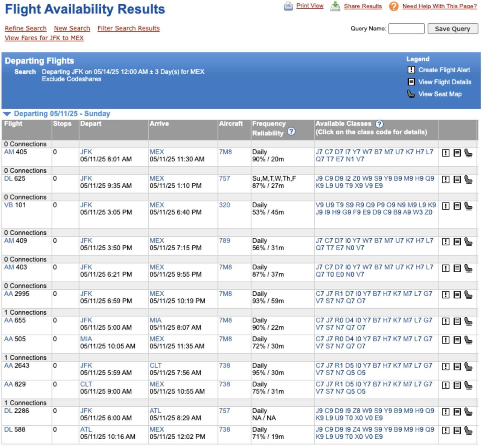Click the Frequency Reliability help icon
The width and height of the screenshot is (482, 448).
coord(291,132)
